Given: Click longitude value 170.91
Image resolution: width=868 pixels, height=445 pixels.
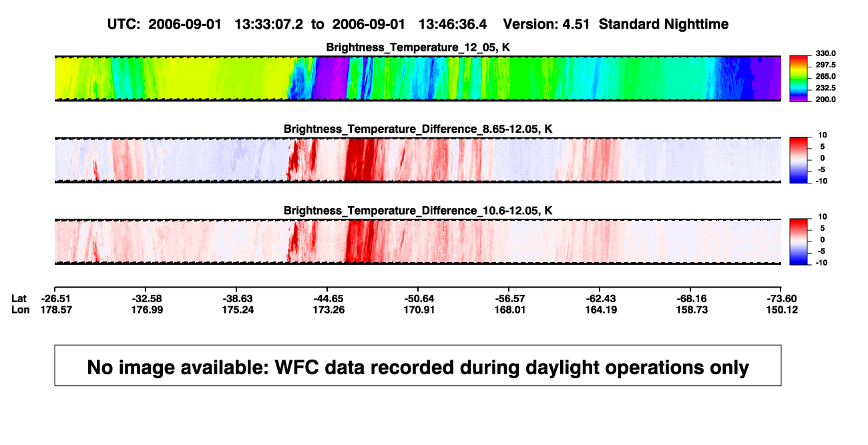Looking at the screenshot, I should (x=419, y=310).
